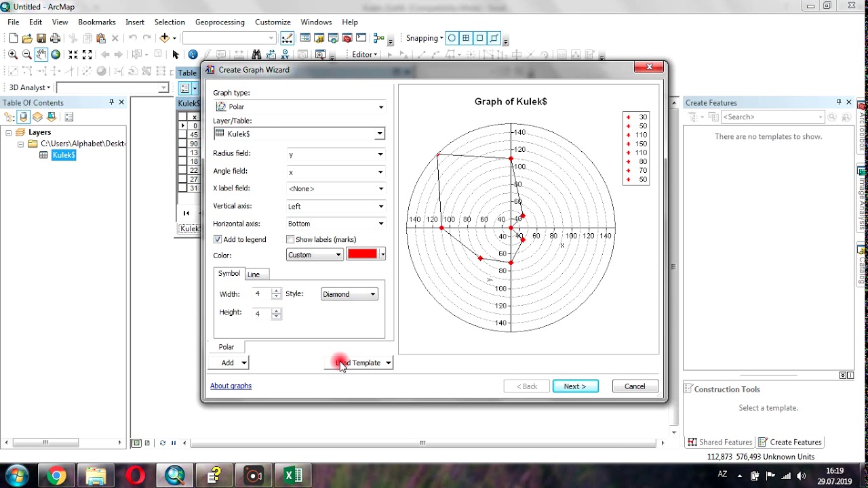Open the Layer/Table dropdown showing Kulek$

pyautogui.click(x=299, y=134)
